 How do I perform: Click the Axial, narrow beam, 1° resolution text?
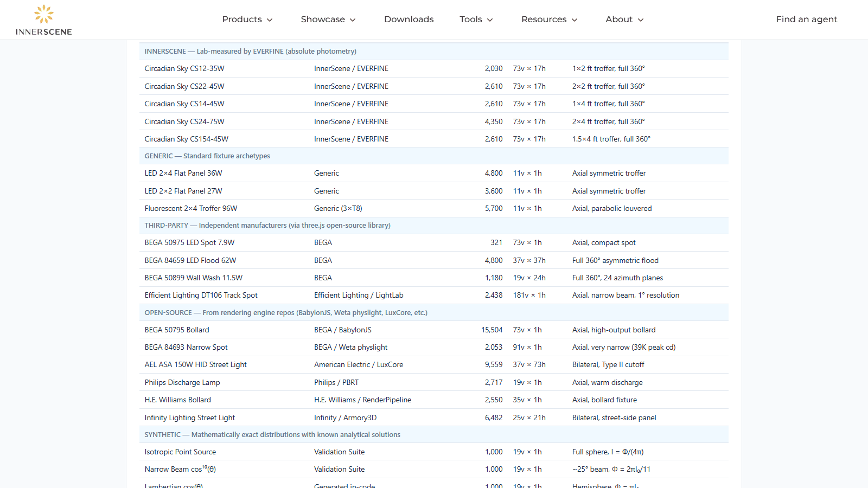[626, 295]
